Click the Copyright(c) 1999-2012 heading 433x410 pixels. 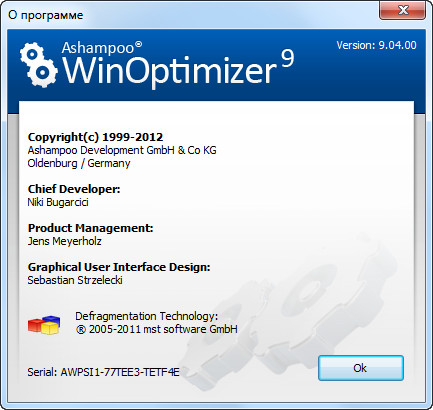pyautogui.click(x=95, y=137)
